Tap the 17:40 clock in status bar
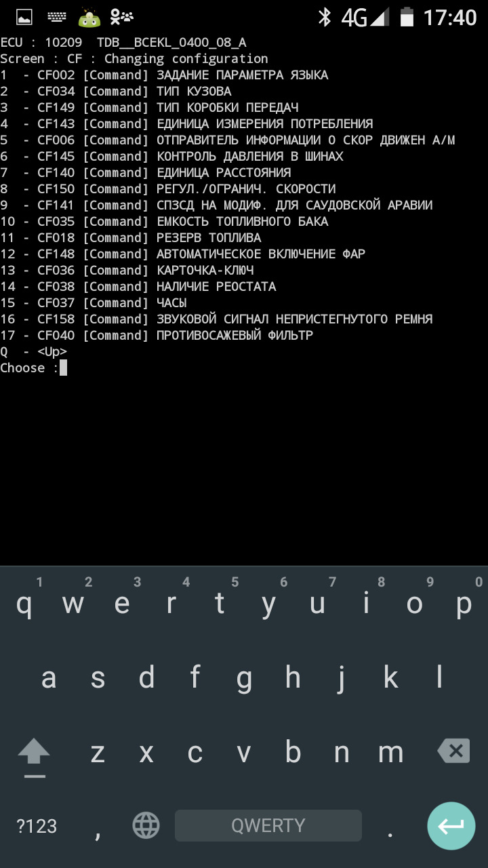 (x=449, y=17)
